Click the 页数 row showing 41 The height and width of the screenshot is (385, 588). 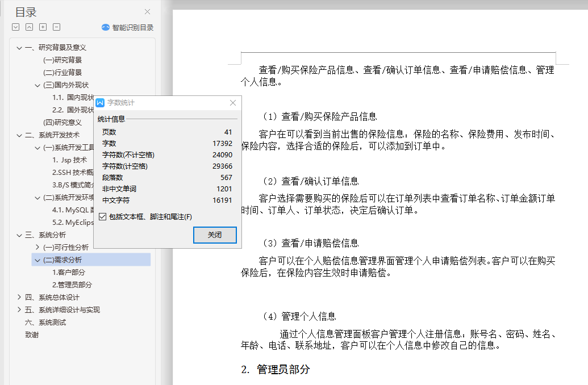point(167,132)
